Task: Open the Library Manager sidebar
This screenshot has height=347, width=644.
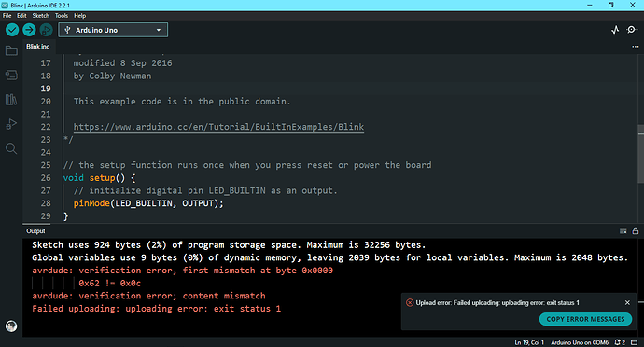Action: tap(11, 100)
